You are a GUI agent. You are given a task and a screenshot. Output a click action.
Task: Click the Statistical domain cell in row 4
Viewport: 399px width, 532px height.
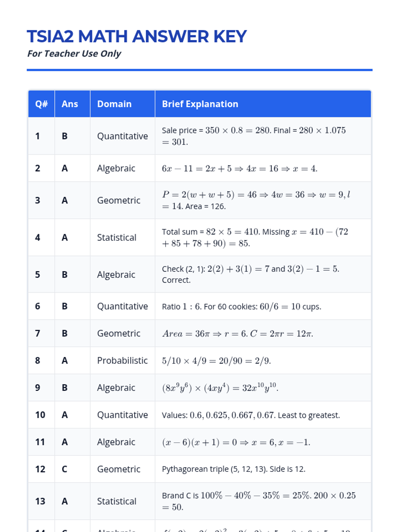tap(117, 237)
